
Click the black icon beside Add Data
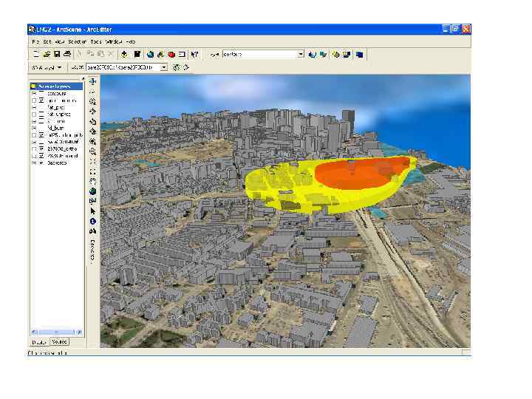coord(137,54)
